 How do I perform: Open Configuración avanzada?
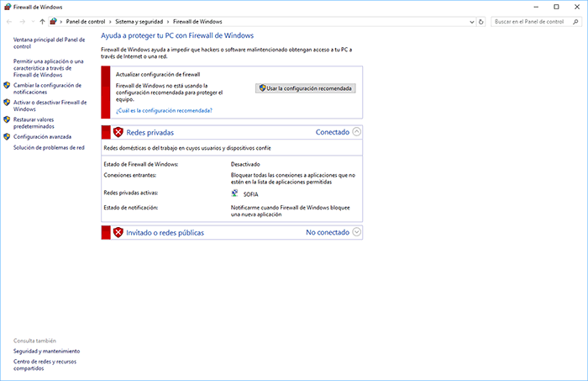42,136
